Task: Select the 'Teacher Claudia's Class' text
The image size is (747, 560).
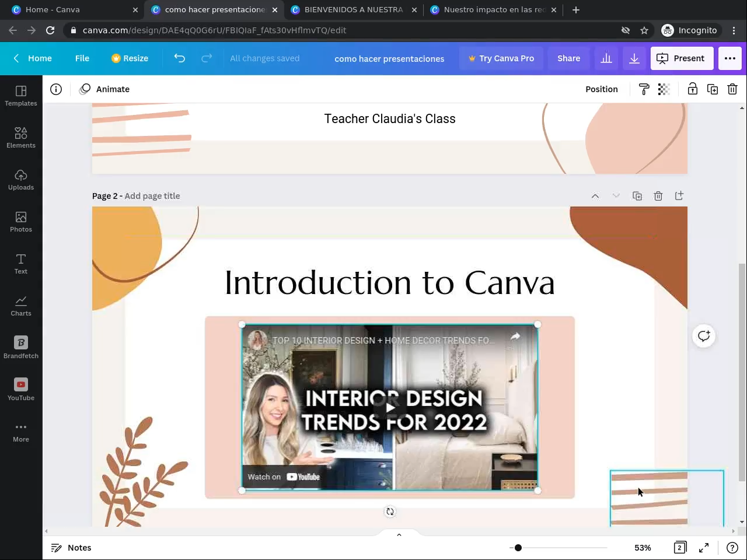Action: pos(390,119)
